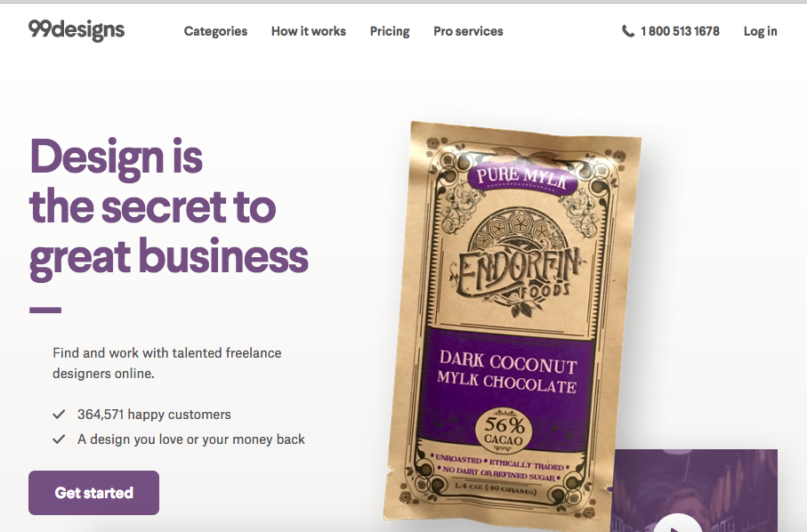Click the checkmark beside happy customers
The height and width of the screenshot is (532, 807).
pyautogui.click(x=60, y=415)
